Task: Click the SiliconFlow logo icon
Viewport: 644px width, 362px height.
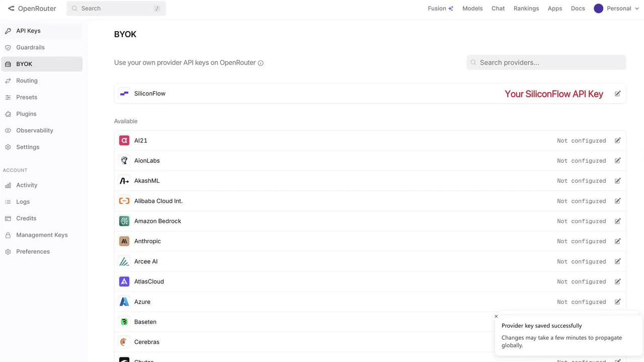Action: pos(124,94)
